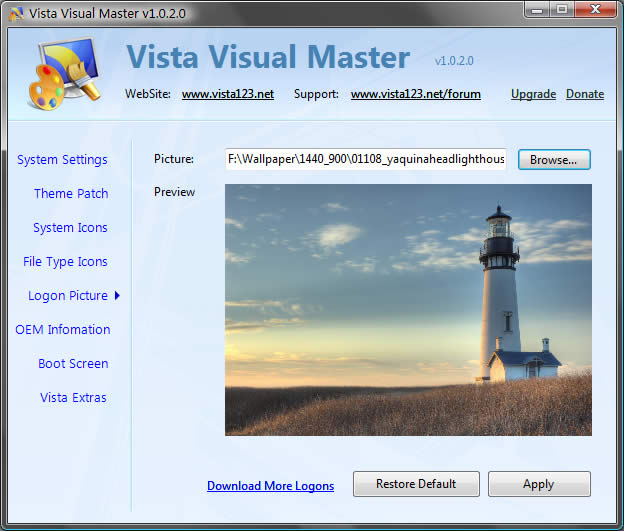Open the www.vista123.net/forum support link
The height and width of the screenshot is (531, 624).
[x=415, y=94]
